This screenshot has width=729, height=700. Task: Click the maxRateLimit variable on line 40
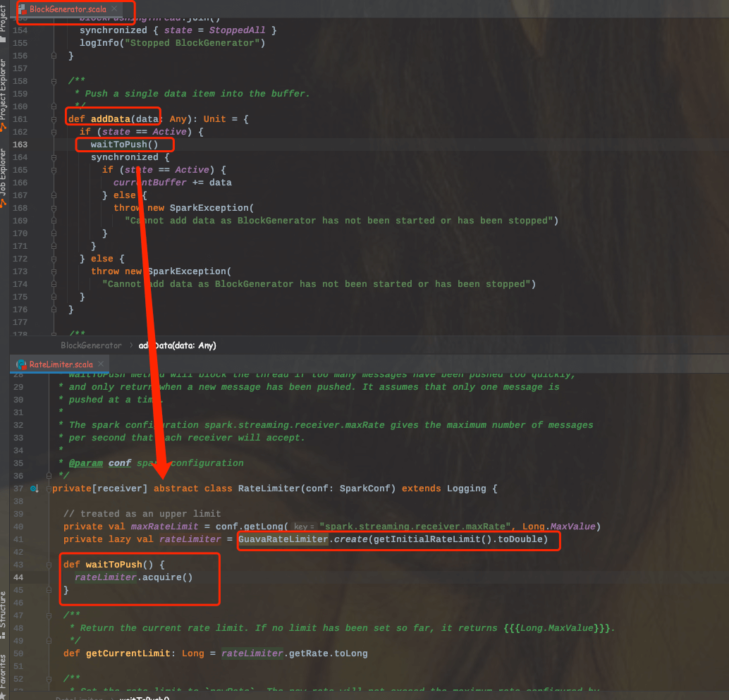coord(164,527)
